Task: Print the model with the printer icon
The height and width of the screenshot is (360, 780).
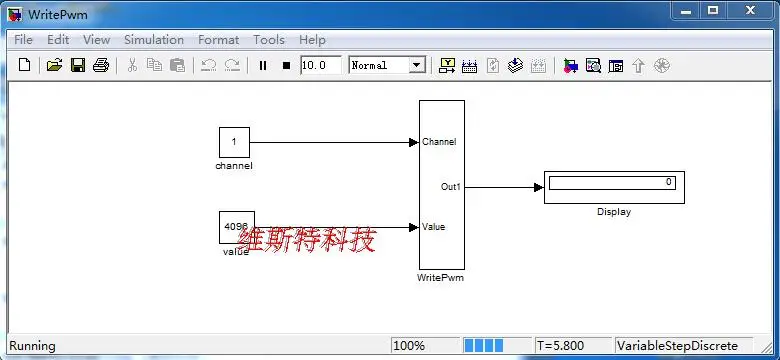Action: pyautogui.click(x=101, y=65)
